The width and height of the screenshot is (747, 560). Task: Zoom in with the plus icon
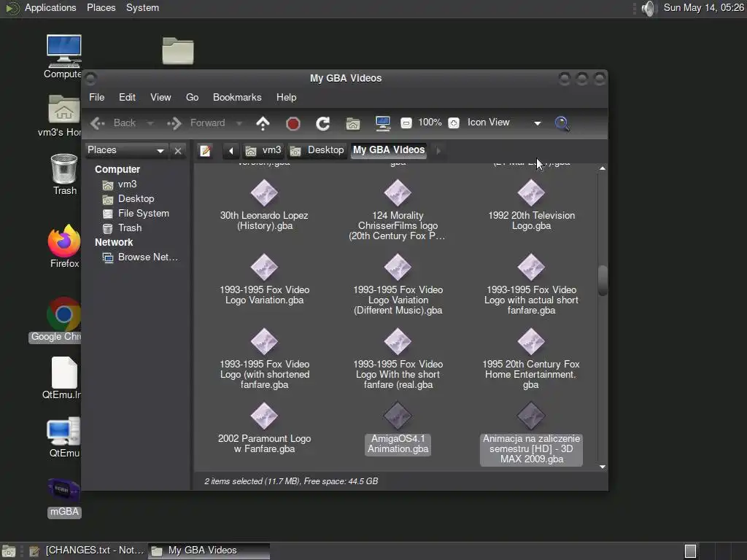[x=454, y=123]
